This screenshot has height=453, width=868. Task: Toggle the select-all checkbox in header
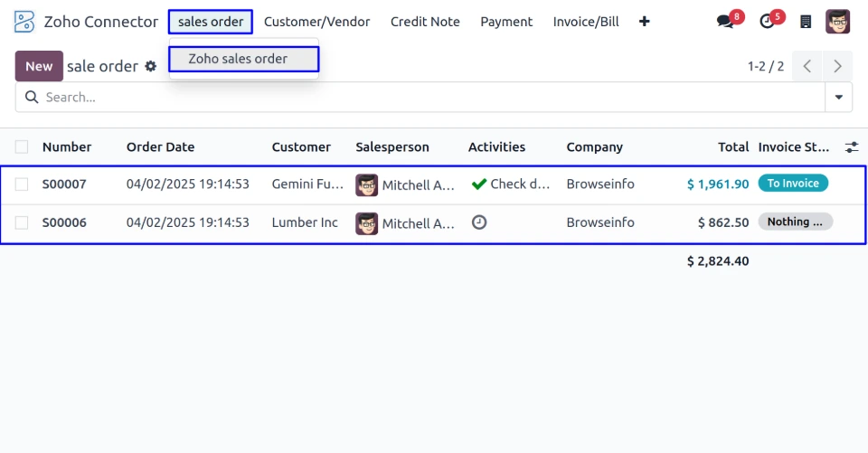coord(22,146)
